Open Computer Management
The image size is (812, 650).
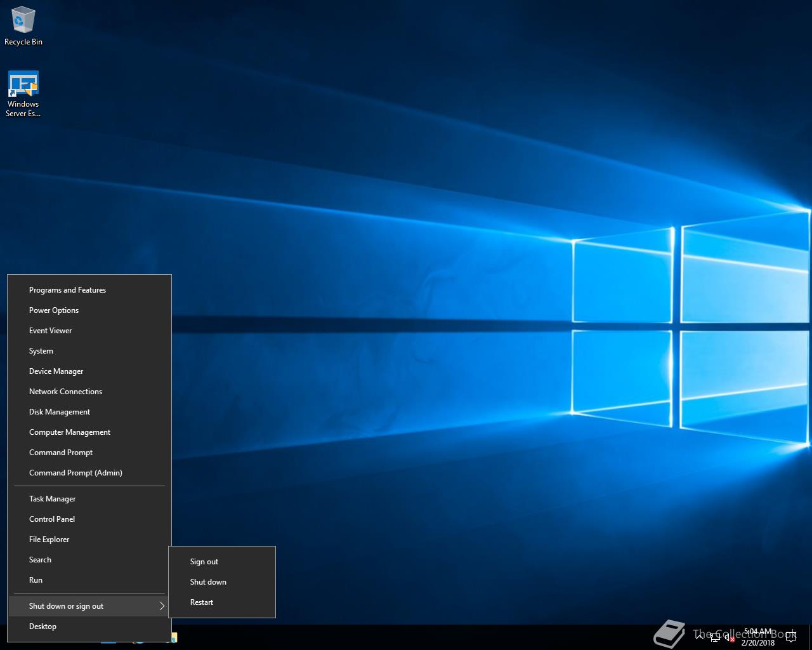[89, 432]
